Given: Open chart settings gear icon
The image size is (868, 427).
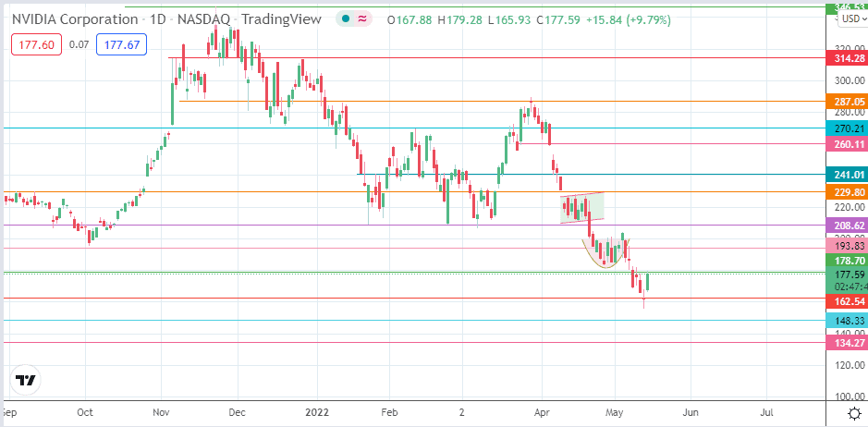Looking at the screenshot, I should (x=854, y=413).
